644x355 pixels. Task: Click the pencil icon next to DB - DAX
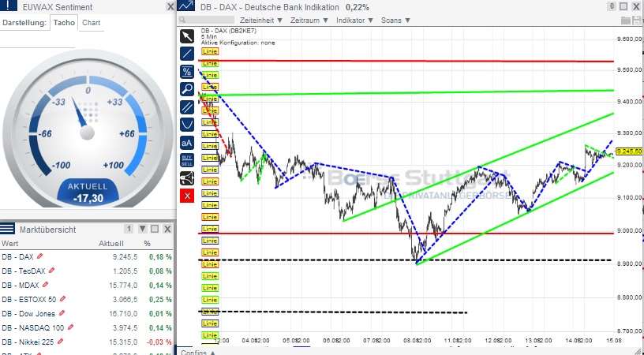click(x=39, y=256)
